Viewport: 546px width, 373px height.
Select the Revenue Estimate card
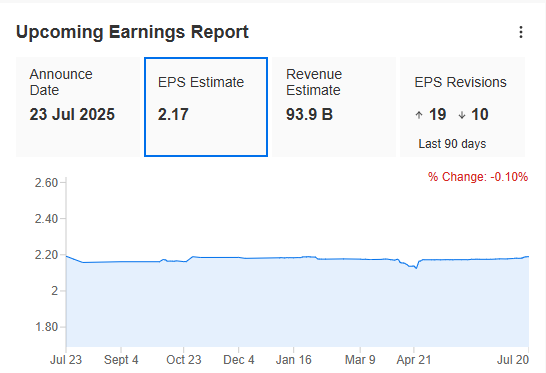point(334,107)
